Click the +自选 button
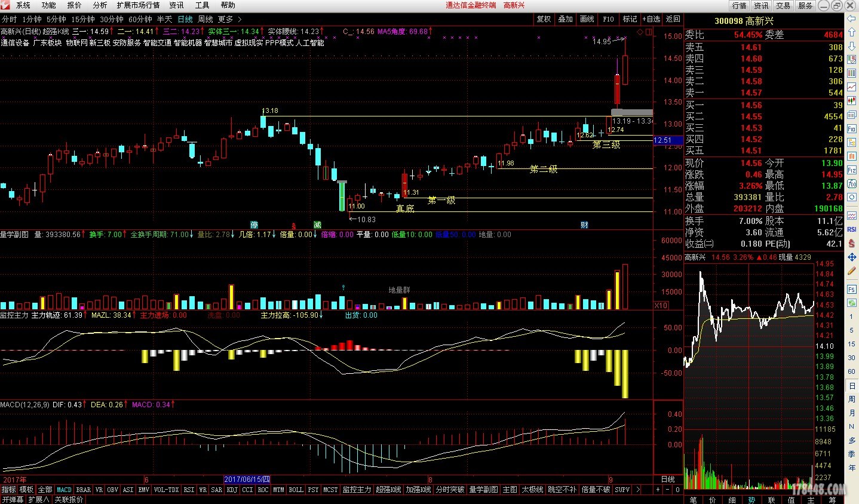The image size is (859, 504). (652, 19)
